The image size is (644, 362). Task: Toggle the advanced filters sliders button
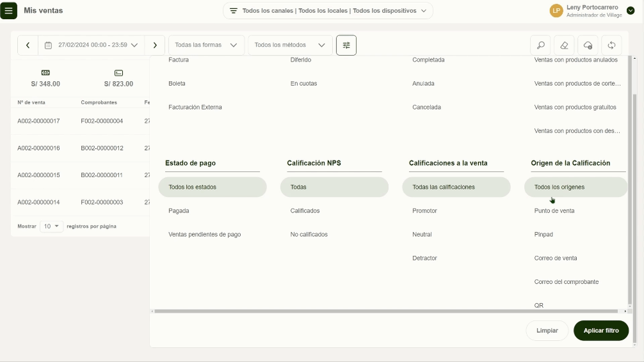click(346, 45)
